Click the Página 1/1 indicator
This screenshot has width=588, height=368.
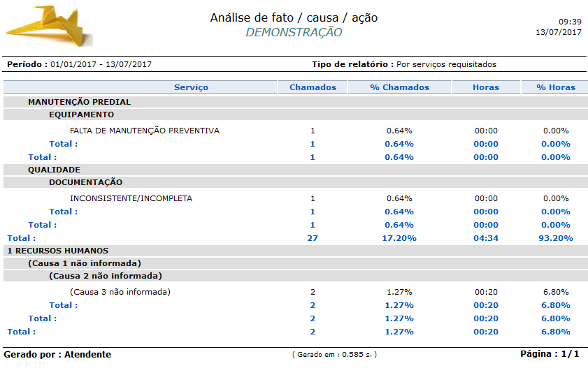tap(550, 354)
